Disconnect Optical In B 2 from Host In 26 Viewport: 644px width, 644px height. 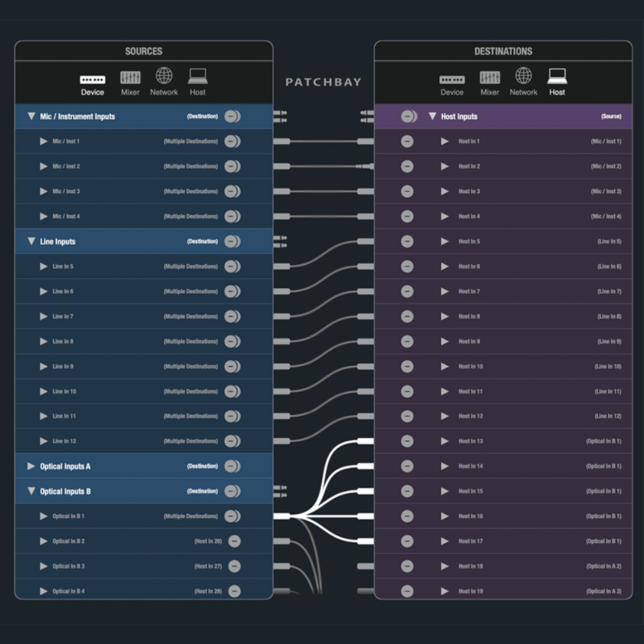[234, 541]
